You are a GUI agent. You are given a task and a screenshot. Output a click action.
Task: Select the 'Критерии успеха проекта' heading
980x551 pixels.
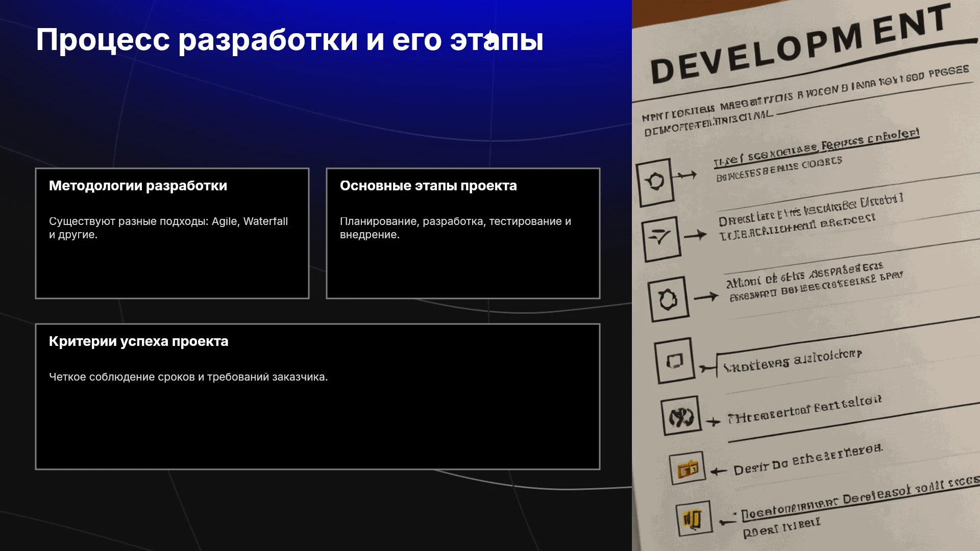coord(138,341)
